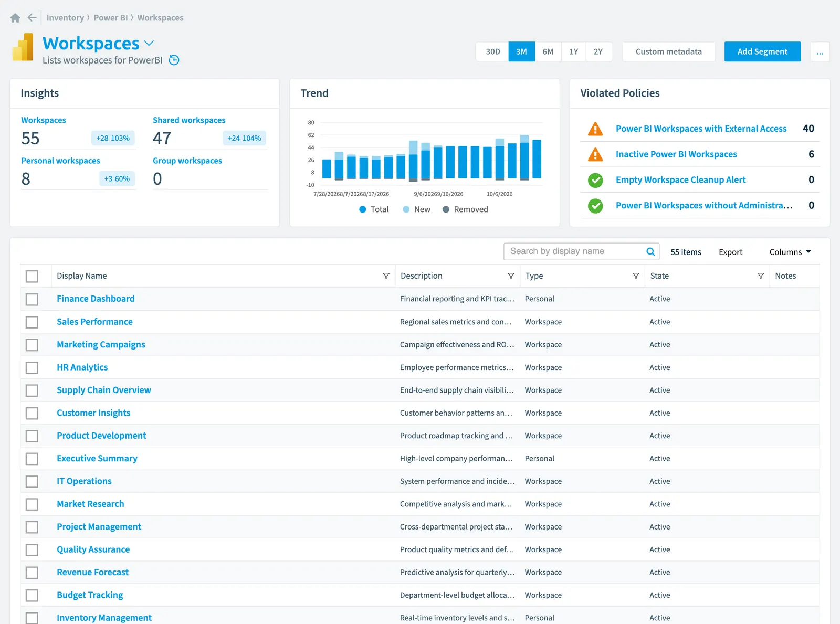Check the Supply Chain Overview row checkbox
This screenshot has width=840, height=624.
[32, 390]
